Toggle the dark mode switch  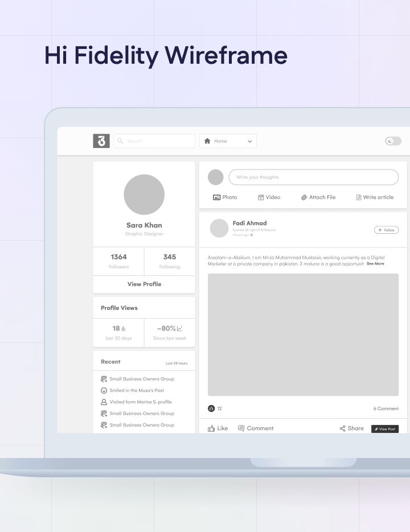pyautogui.click(x=393, y=141)
